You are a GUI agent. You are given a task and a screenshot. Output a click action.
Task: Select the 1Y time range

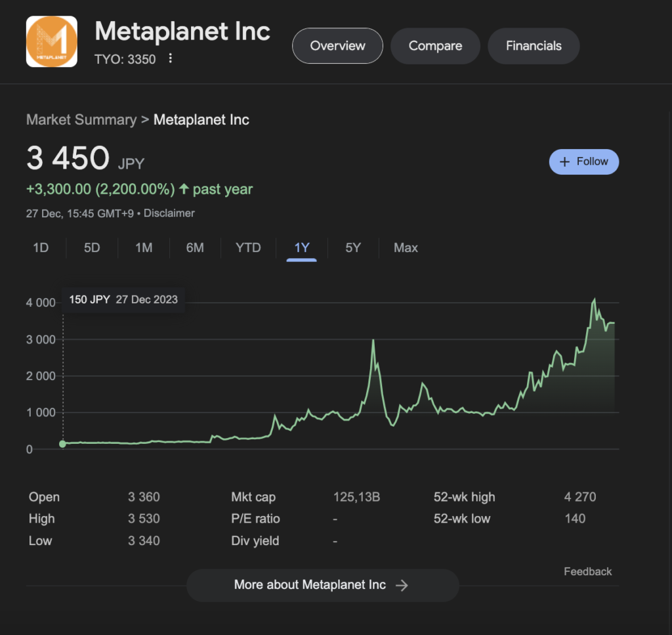click(302, 248)
